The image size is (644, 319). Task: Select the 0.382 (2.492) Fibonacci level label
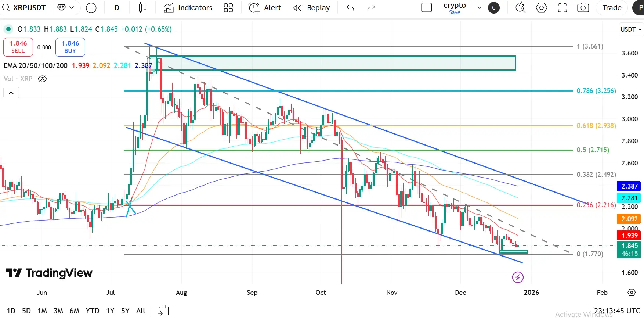click(x=596, y=175)
